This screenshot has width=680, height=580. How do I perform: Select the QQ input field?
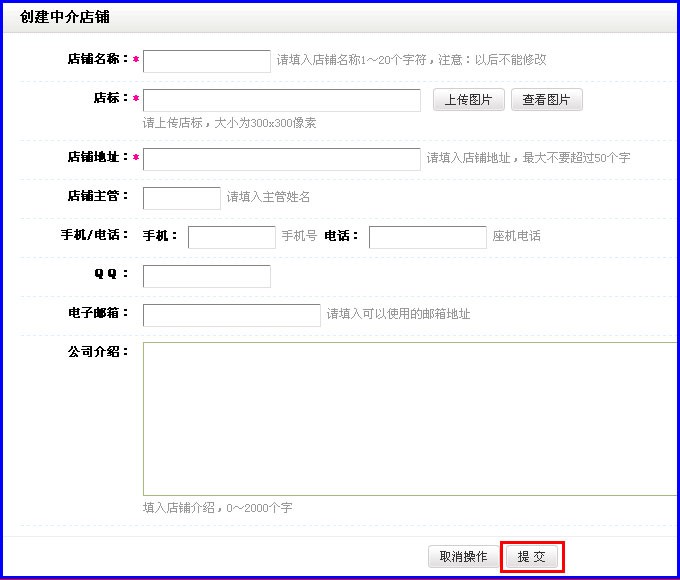coord(206,276)
